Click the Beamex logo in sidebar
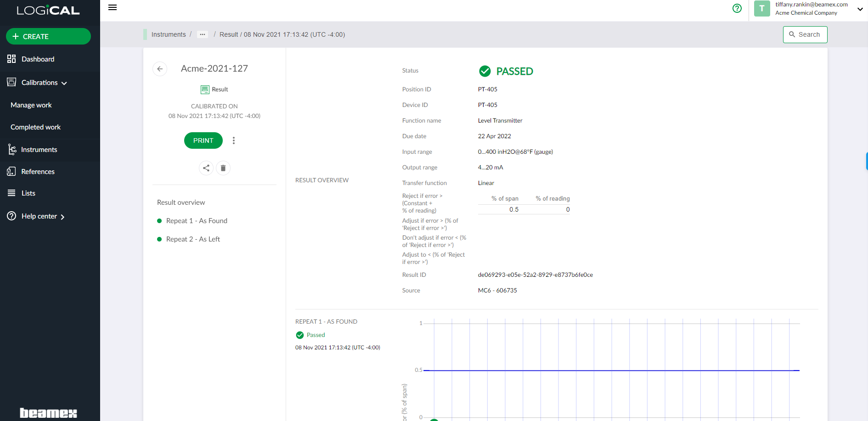 pyautogui.click(x=48, y=413)
